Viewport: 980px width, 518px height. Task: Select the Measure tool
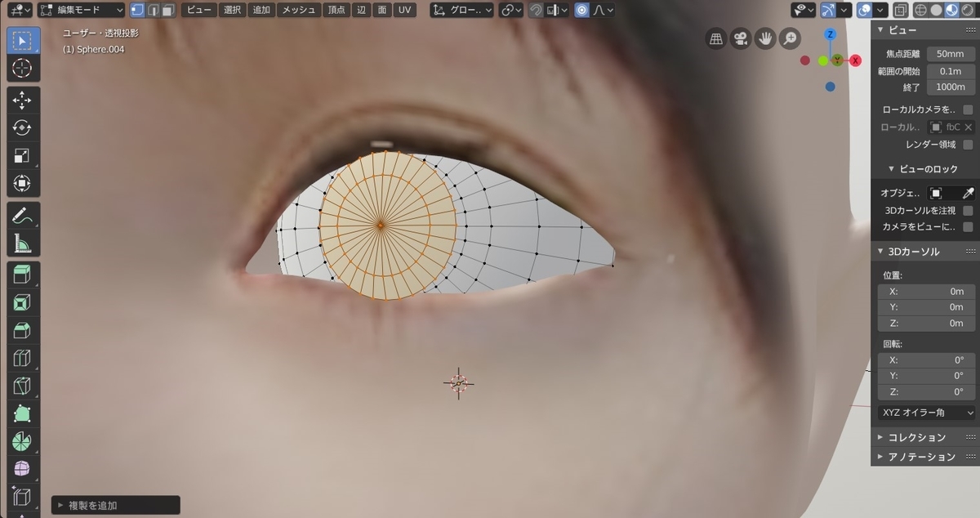[x=22, y=243]
